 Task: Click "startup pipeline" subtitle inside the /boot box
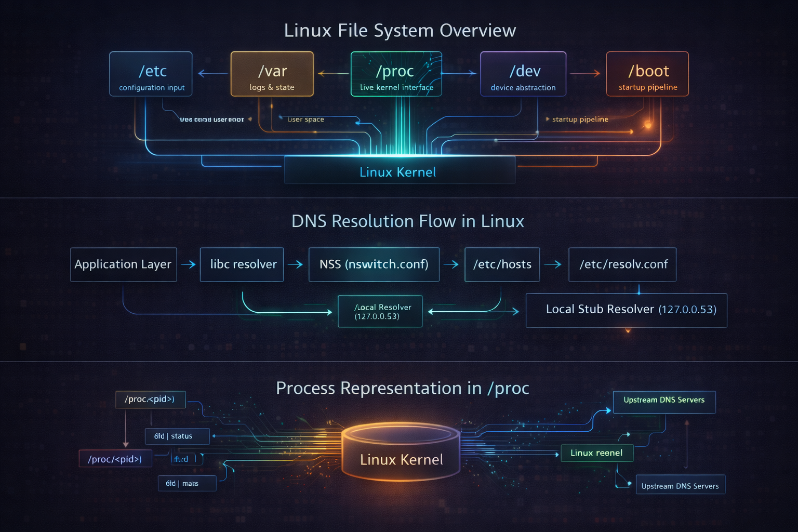[648, 87]
